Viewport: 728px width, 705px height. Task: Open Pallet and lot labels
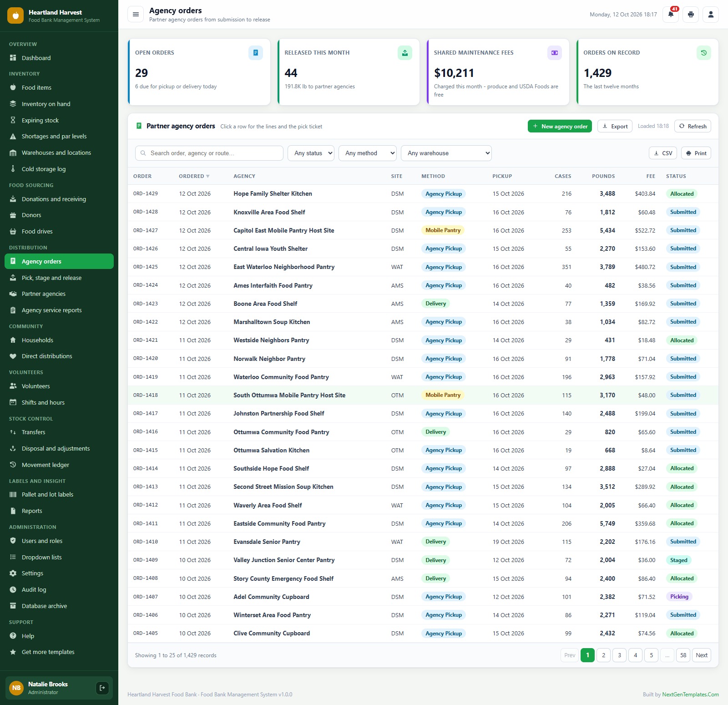59,494
